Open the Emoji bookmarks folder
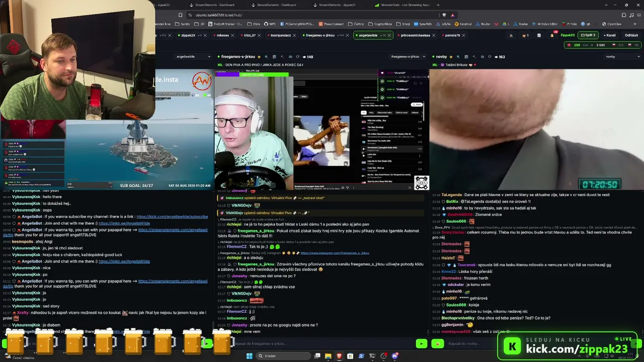 (404, 24)
